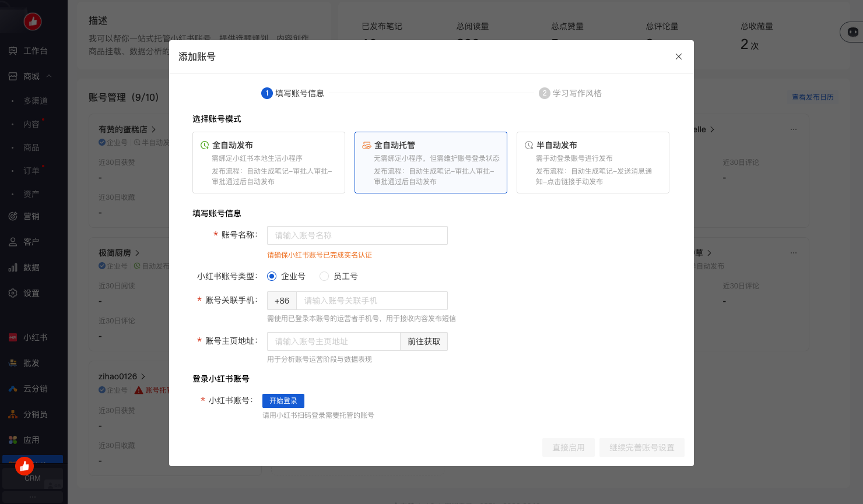Collapse the 商城 sidebar menu chevron
The width and height of the screenshot is (863, 504).
click(x=49, y=76)
